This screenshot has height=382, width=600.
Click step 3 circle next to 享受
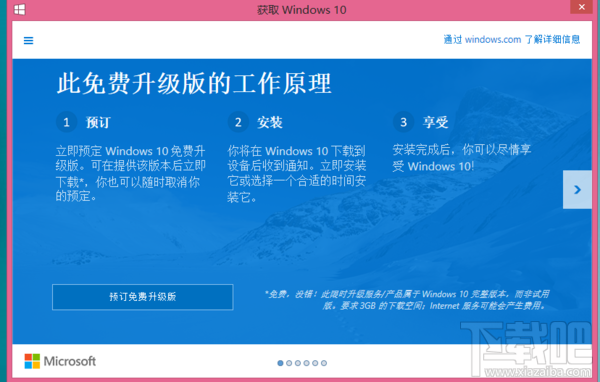(403, 122)
